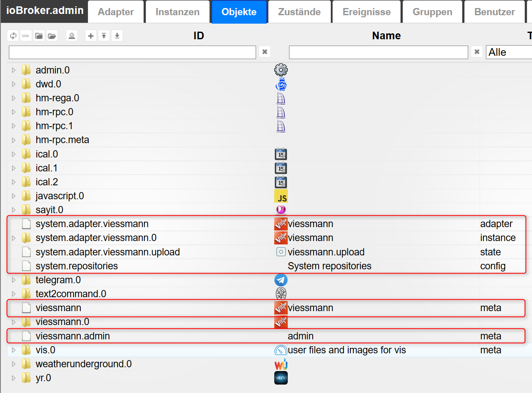The height and width of the screenshot is (393, 532).
Task: Click the ical.2 calendar icon
Action: click(x=281, y=182)
